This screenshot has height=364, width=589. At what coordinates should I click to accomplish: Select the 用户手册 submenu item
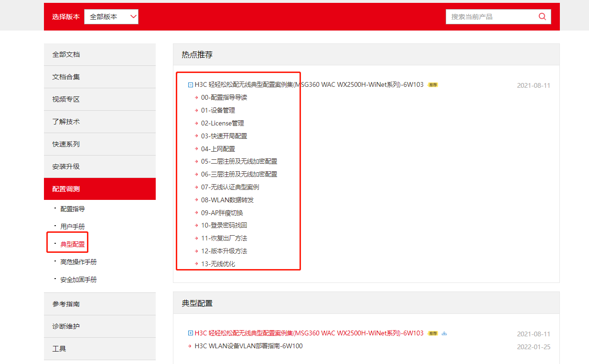click(73, 227)
